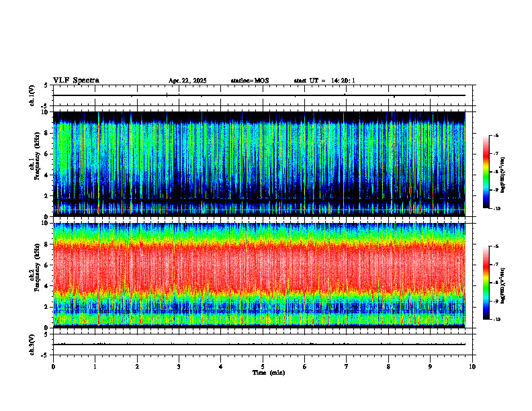The width and height of the screenshot is (532, 411).
Task: Click the "-9" label on ch.1 colorbar
Action: coord(496,190)
